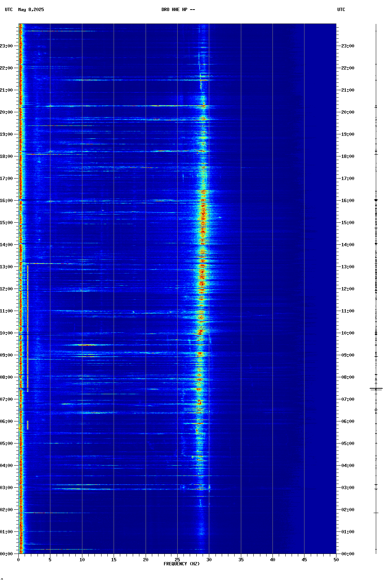This screenshot has width=392, height=583.
Task: Click the vertical yellow band starting below 13:00
Action: [28, 328]
